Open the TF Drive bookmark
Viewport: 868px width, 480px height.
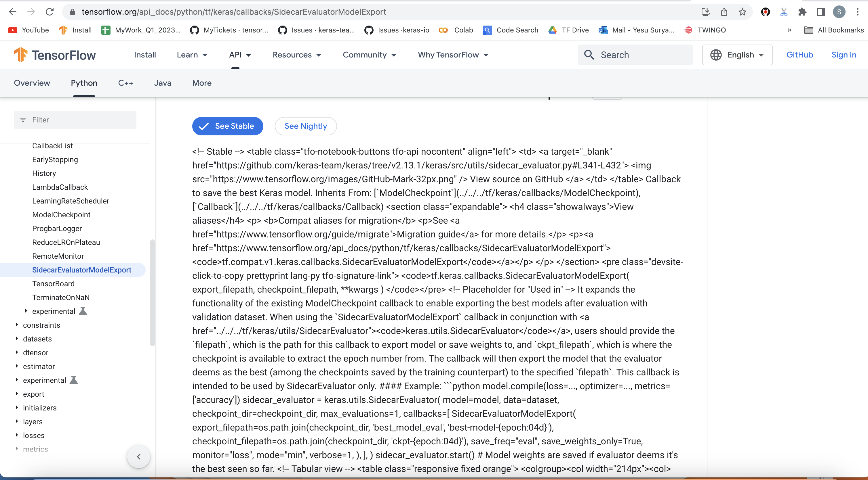568,30
